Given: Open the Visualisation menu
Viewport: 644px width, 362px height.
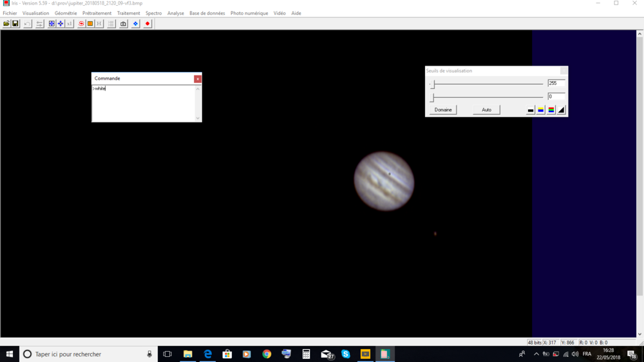Looking at the screenshot, I should (x=35, y=13).
